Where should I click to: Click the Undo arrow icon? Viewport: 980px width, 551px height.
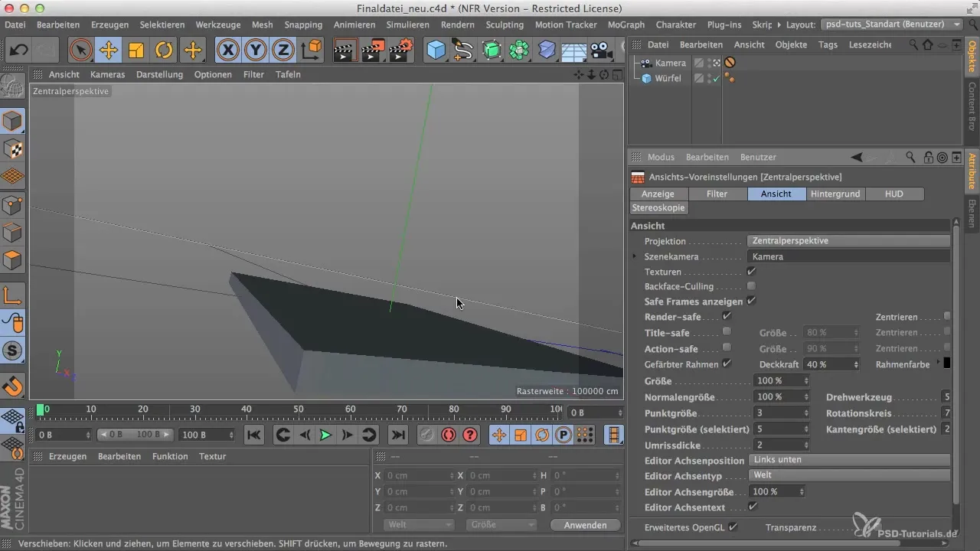coord(18,51)
